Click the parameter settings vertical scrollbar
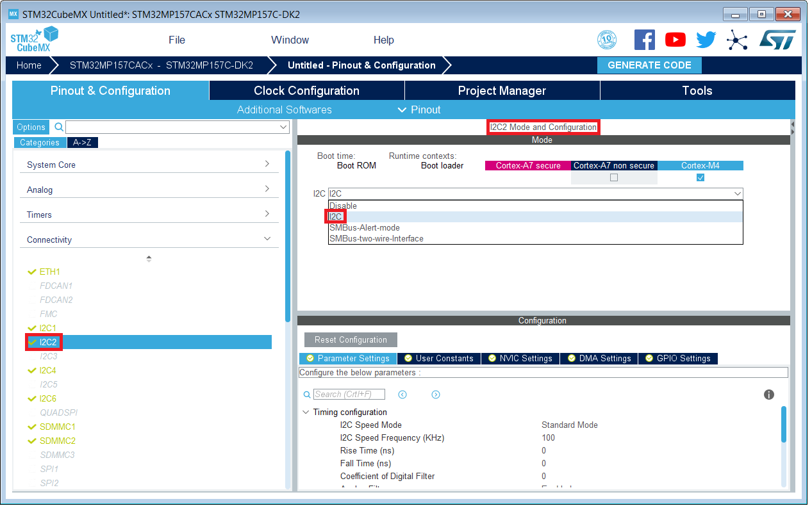The width and height of the screenshot is (812, 506). [x=784, y=424]
